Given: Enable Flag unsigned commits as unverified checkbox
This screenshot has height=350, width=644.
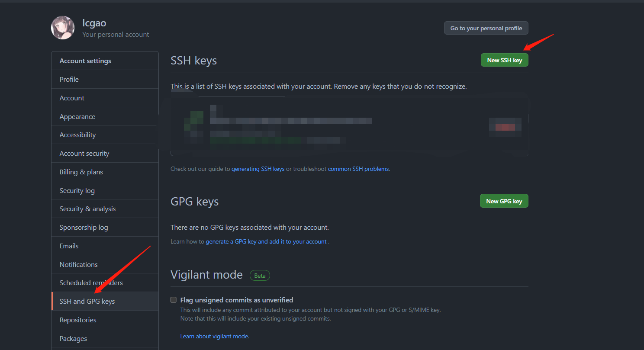Looking at the screenshot, I should click(174, 300).
